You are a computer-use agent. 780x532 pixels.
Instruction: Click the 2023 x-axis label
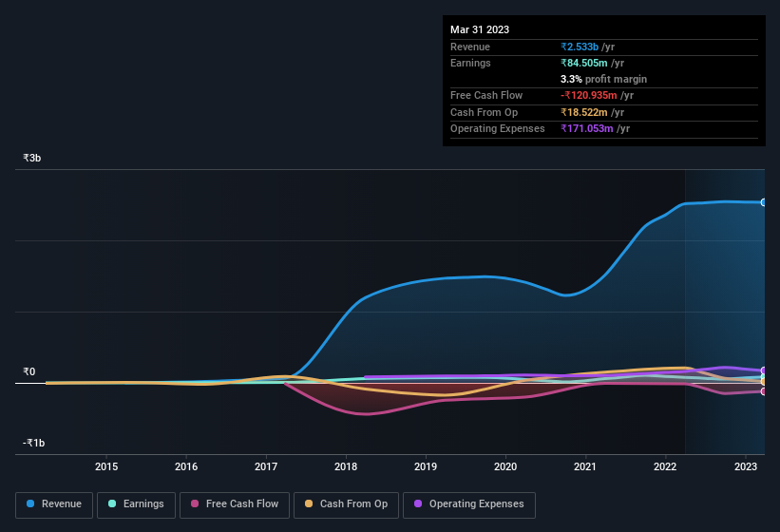[x=746, y=466]
